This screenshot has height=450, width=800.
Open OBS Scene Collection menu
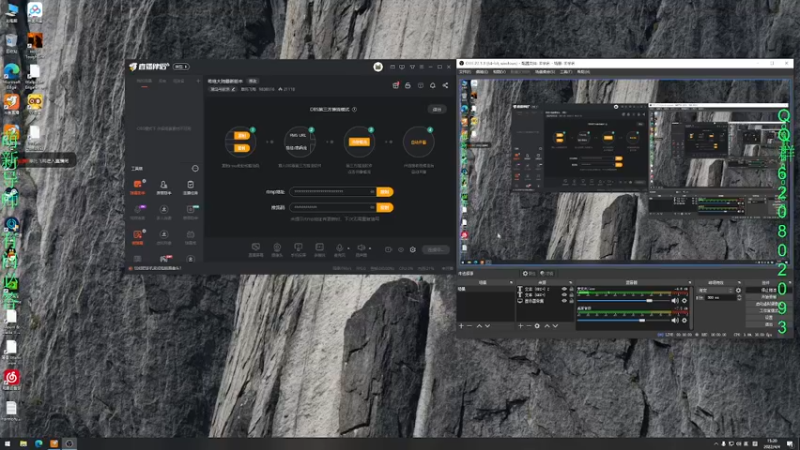click(x=545, y=72)
